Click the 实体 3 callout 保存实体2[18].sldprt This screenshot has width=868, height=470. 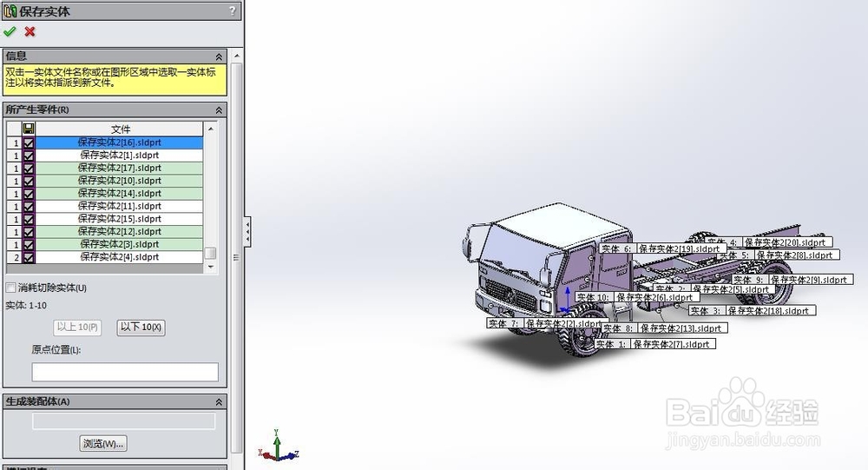click(x=753, y=311)
